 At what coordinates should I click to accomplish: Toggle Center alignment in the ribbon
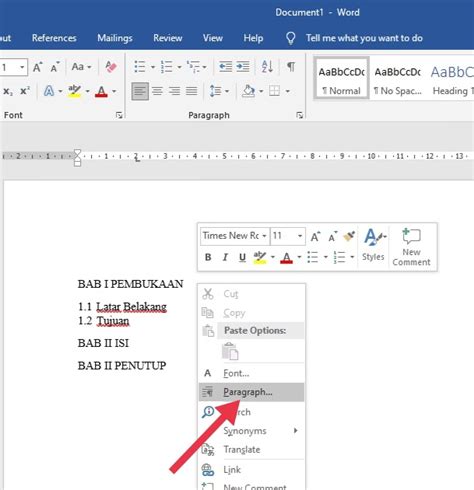tap(157, 91)
